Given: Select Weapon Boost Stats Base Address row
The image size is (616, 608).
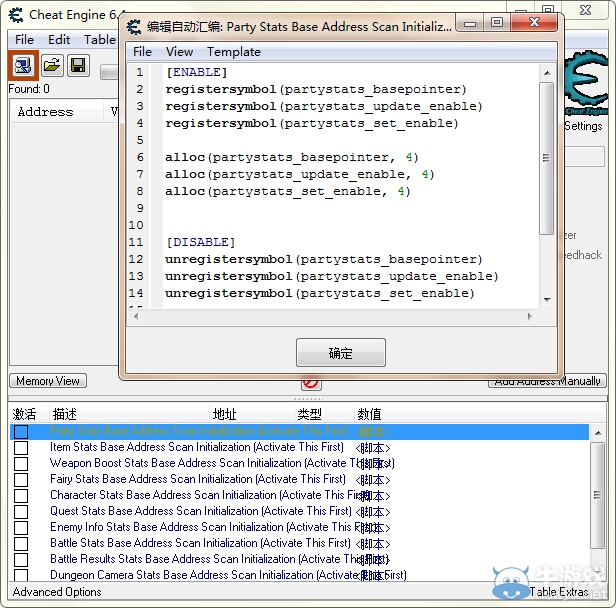Looking at the screenshot, I should [299, 463].
